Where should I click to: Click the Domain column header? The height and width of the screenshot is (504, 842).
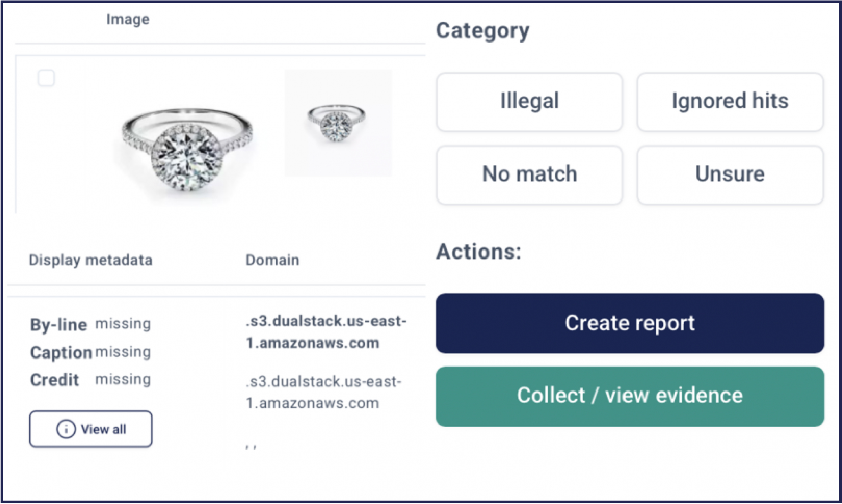pyautogui.click(x=272, y=260)
